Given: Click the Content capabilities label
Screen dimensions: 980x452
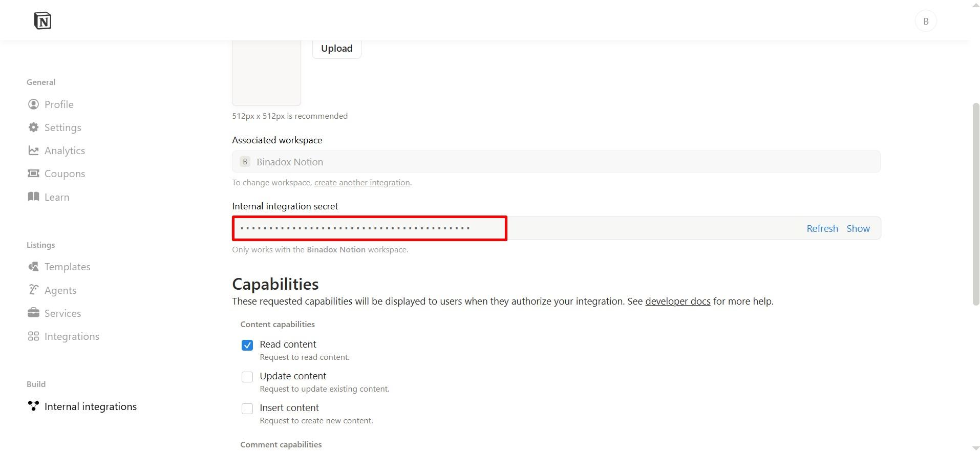Looking at the screenshot, I should (278, 325).
